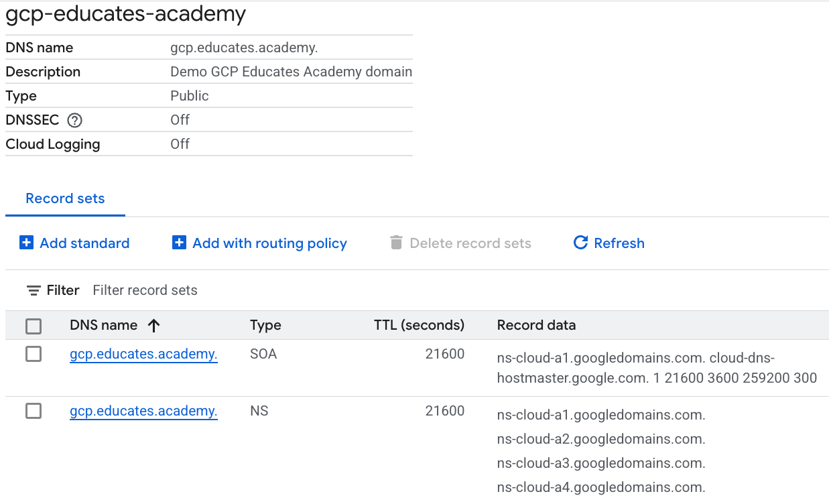Click the Delete record sets label
This screenshot has height=504, width=829.
[470, 243]
